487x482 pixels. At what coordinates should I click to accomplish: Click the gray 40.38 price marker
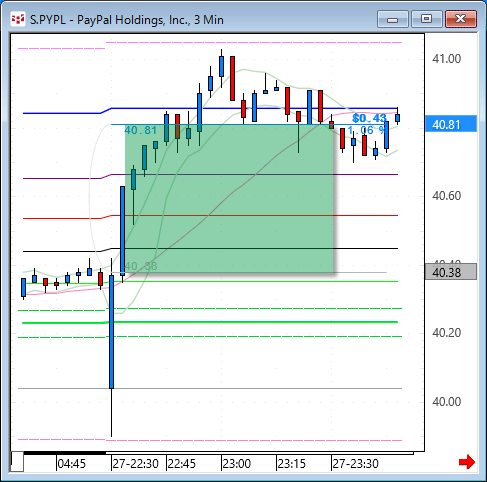[x=451, y=272]
